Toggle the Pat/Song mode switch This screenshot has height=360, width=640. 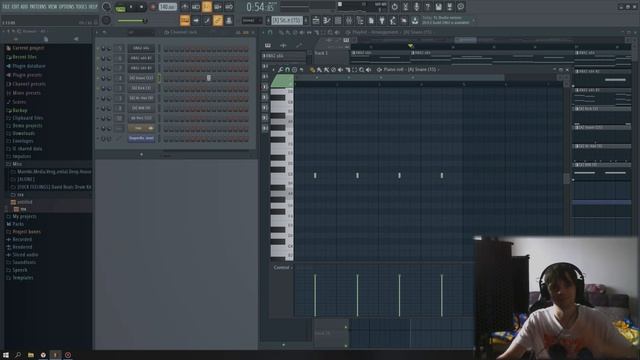coord(120,7)
